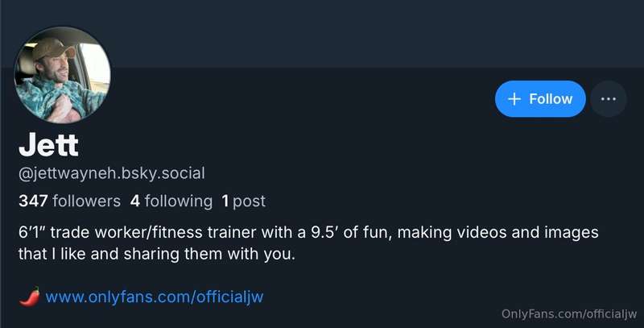
Task: Click the bio line "that I like and sharing"
Action: tap(157, 254)
